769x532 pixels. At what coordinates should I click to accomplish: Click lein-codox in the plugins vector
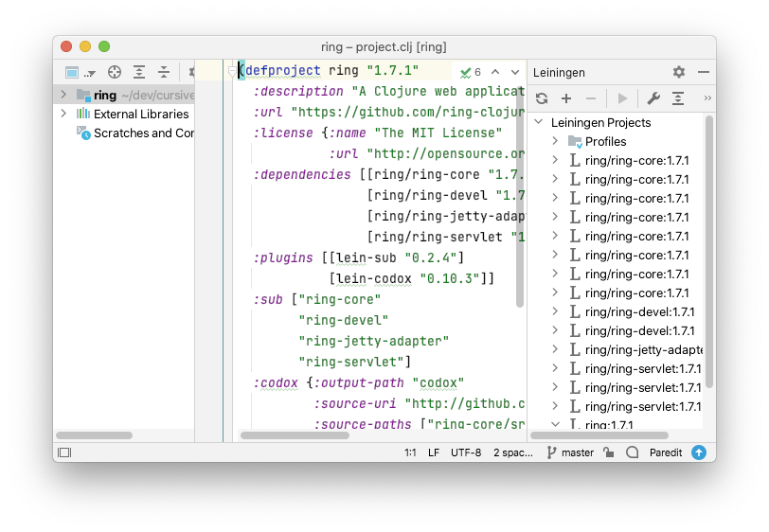tap(374, 278)
